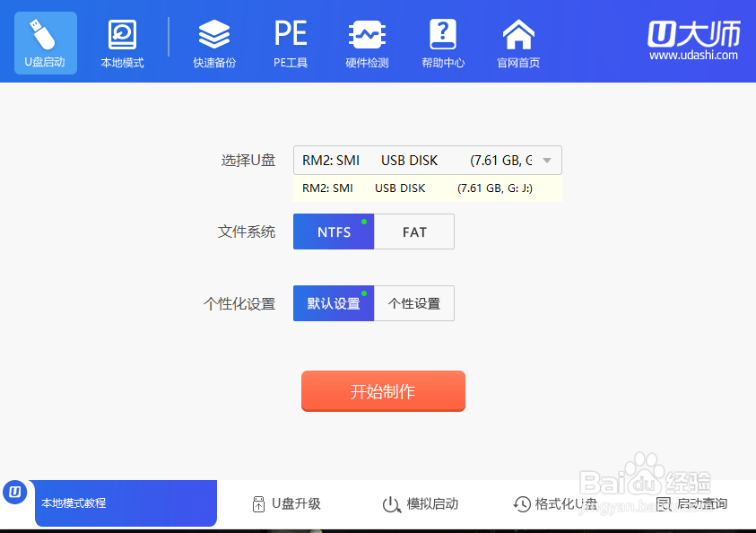This screenshot has width=756, height=533.
Task: Start 模拟启动 simulation
Action: pyautogui.click(x=421, y=504)
